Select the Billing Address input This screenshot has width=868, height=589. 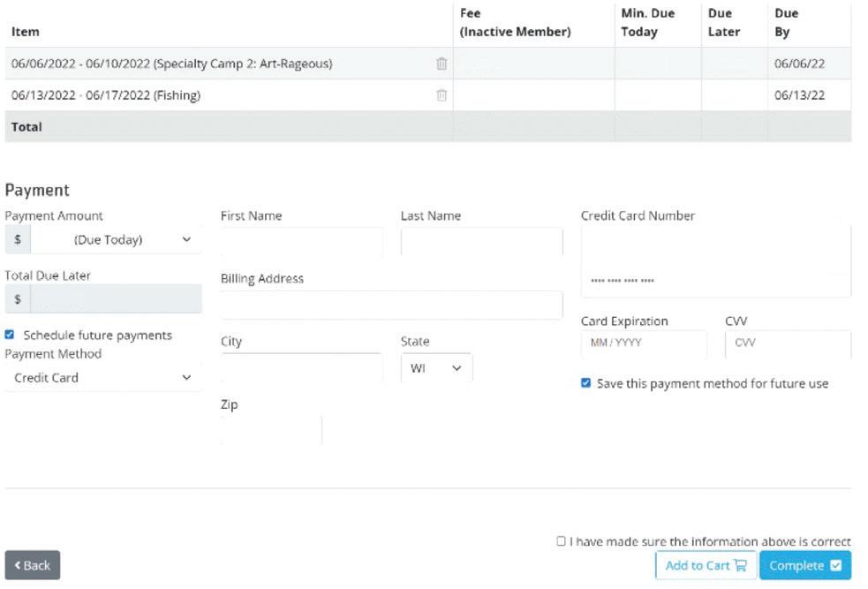pos(391,305)
